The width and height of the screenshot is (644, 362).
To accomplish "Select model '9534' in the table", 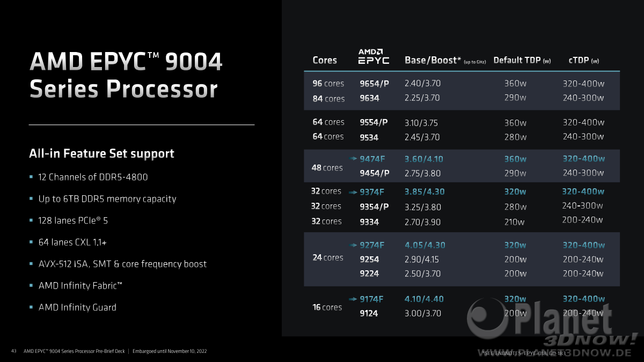I will point(369,137).
